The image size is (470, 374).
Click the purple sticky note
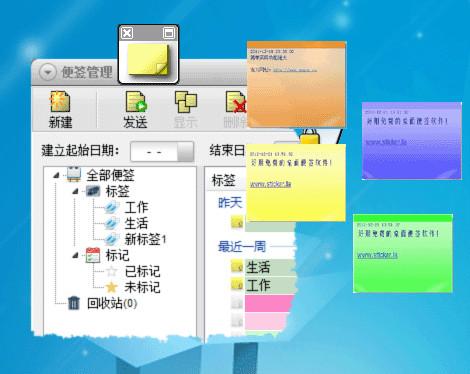click(x=412, y=141)
